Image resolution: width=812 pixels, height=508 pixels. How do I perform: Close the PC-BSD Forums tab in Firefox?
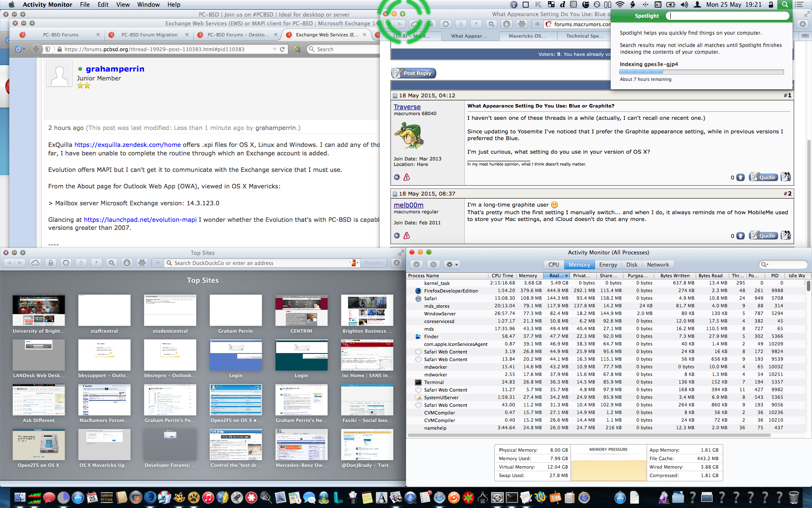click(x=98, y=35)
